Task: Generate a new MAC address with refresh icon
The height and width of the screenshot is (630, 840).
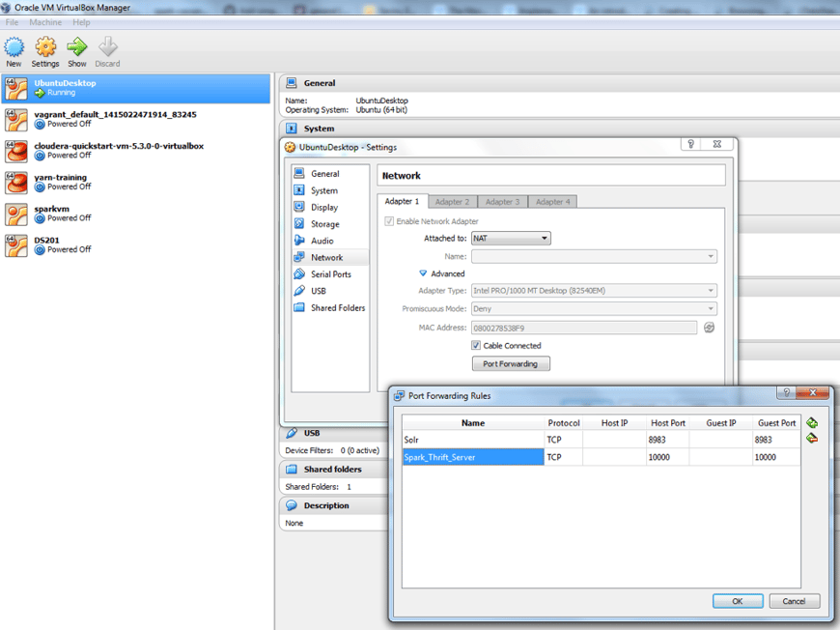Action: 709,327
